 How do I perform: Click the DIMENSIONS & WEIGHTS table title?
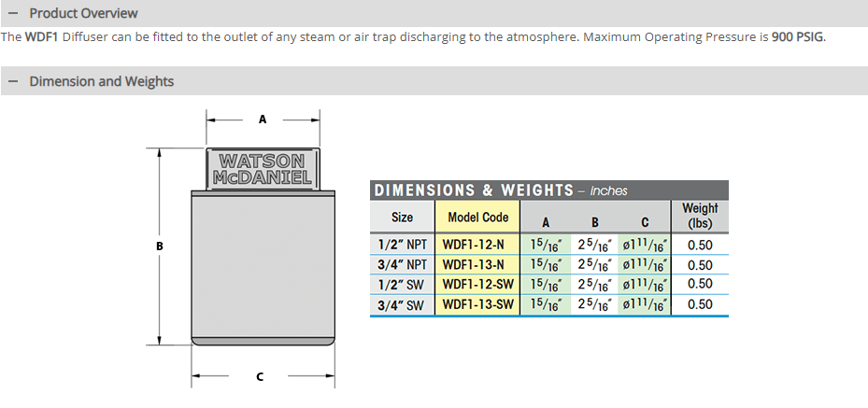coord(474,190)
